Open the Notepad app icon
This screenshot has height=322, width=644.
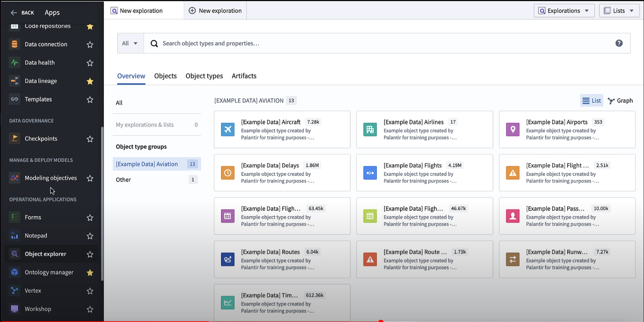coord(15,236)
